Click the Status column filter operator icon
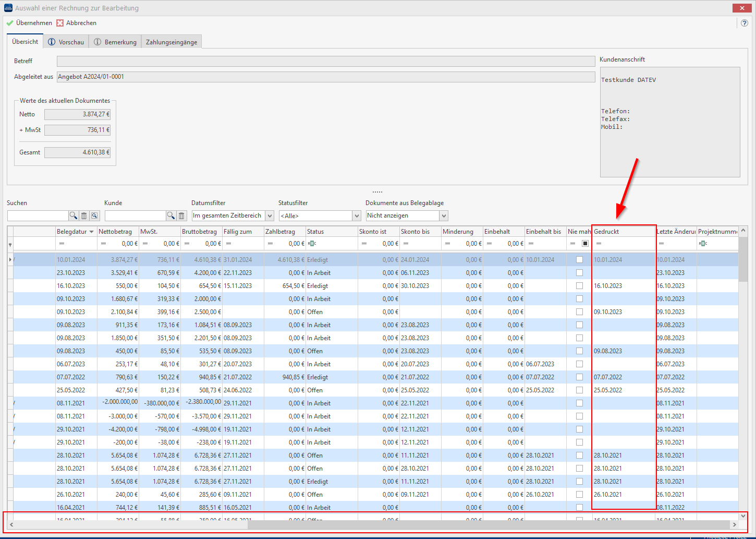Viewport: 756px width, 539px height. 312,244
